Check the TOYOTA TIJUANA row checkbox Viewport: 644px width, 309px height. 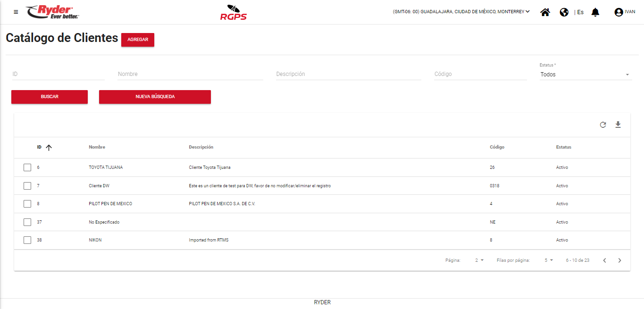tap(27, 167)
